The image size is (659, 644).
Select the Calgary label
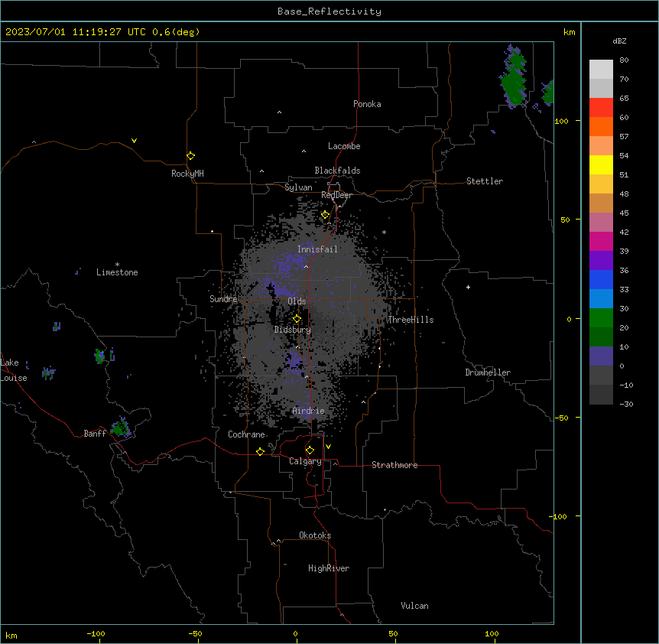click(305, 461)
